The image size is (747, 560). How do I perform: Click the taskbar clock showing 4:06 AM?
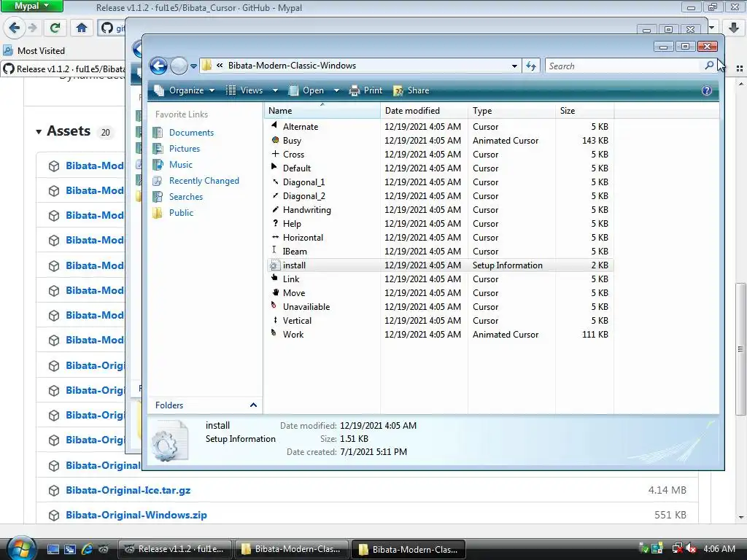point(719,548)
